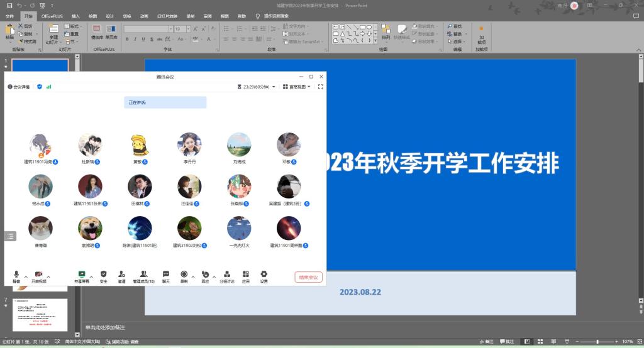Viewport: 644px width, 348px height.
Task: Expand the arrow next to 共享屏幕
Action: (91, 276)
